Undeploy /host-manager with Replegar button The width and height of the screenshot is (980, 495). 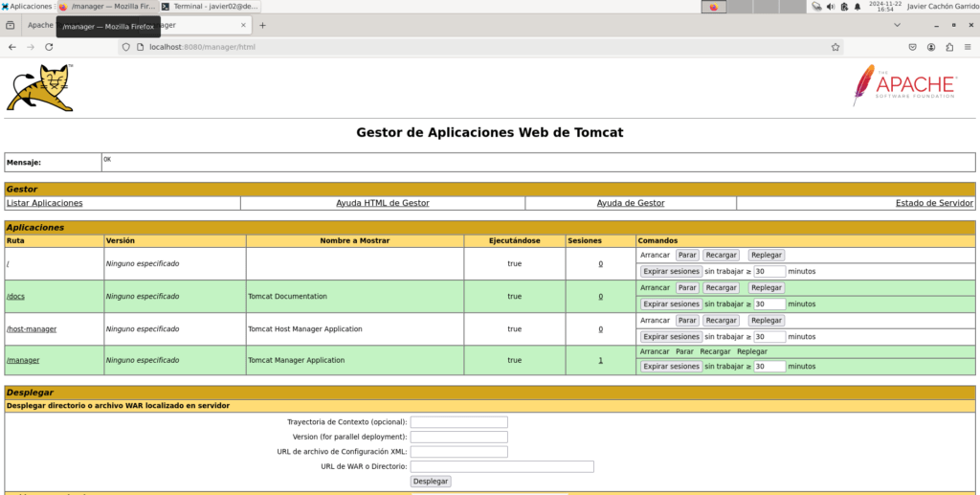[767, 320]
